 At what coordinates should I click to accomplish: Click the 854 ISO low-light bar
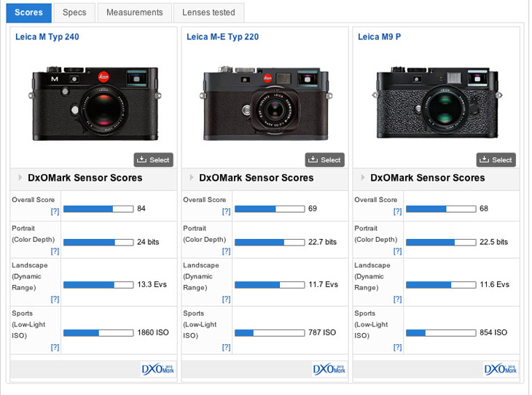(441, 333)
